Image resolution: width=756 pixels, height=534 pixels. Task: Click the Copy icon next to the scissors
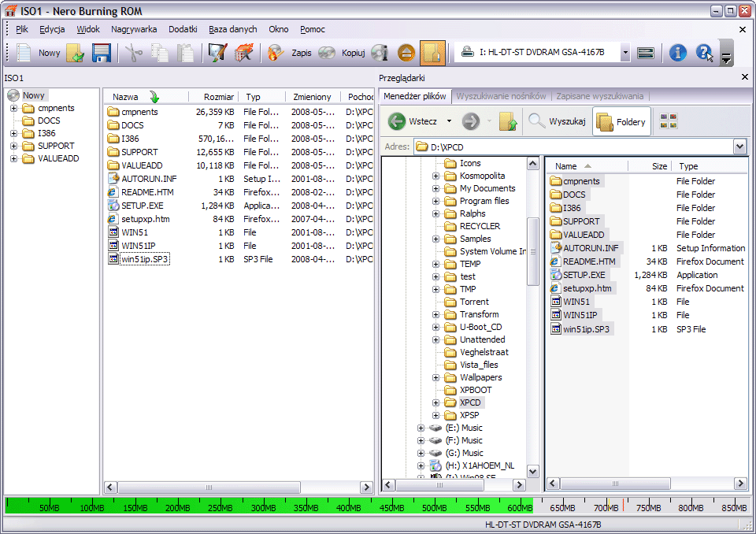click(x=160, y=53)
